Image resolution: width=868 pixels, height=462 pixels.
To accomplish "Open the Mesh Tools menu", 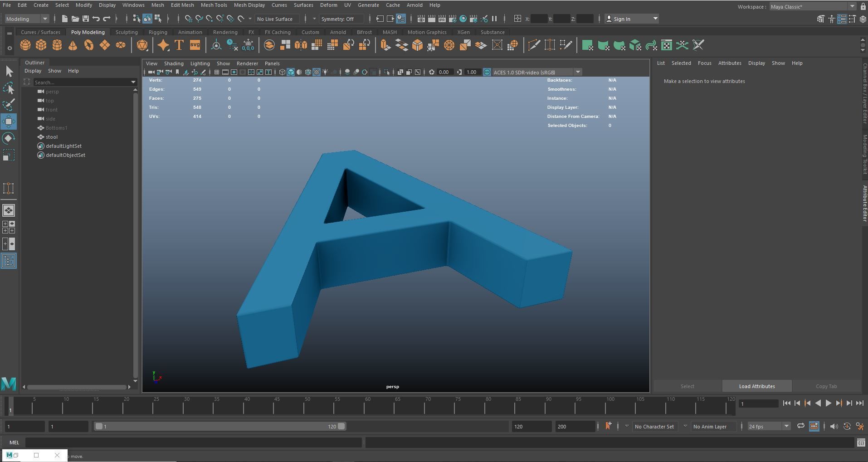I will pos(214,5).
